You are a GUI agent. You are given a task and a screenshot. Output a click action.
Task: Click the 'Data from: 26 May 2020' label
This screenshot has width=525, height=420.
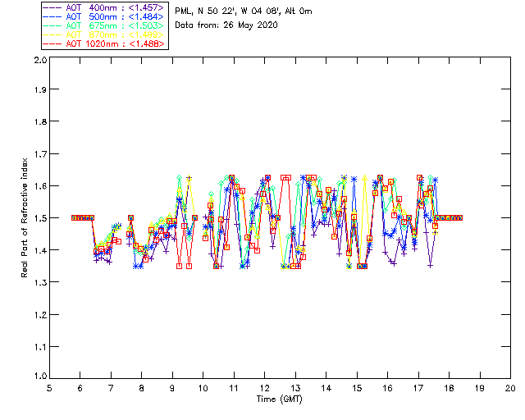tap(226, 25)
